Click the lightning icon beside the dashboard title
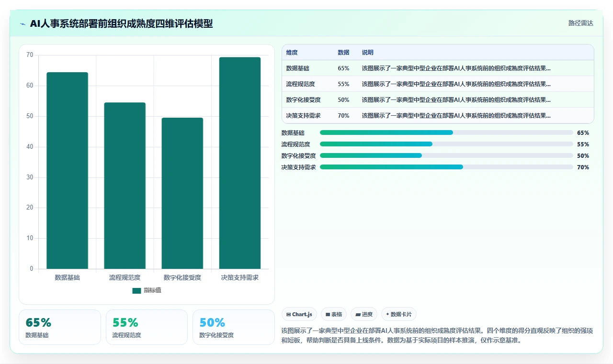The width and height of the screenshot is (613, 364). coord(23,23)
